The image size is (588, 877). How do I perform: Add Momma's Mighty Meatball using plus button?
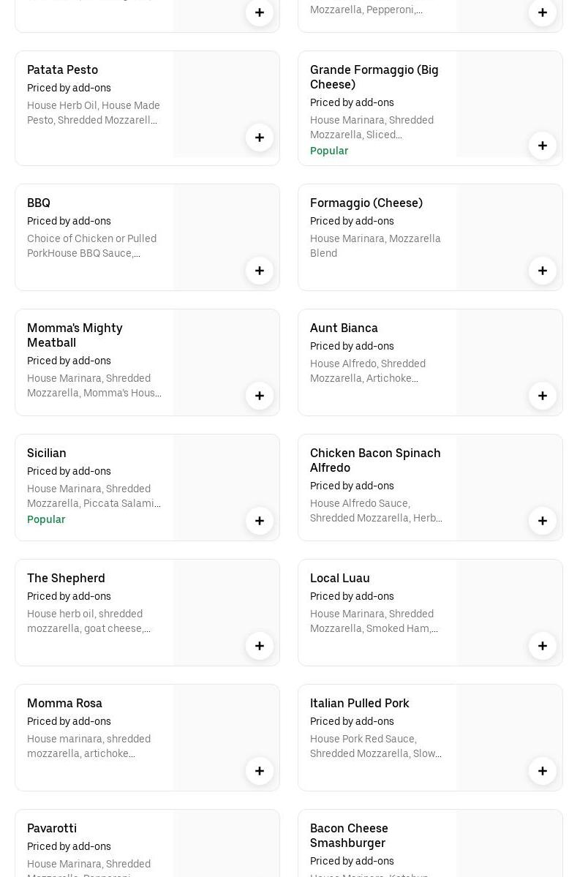click(x=260, y=396)
